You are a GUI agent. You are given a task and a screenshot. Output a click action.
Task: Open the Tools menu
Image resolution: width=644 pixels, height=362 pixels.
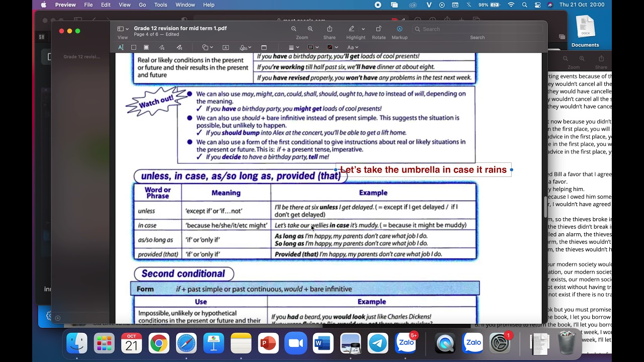160,5
